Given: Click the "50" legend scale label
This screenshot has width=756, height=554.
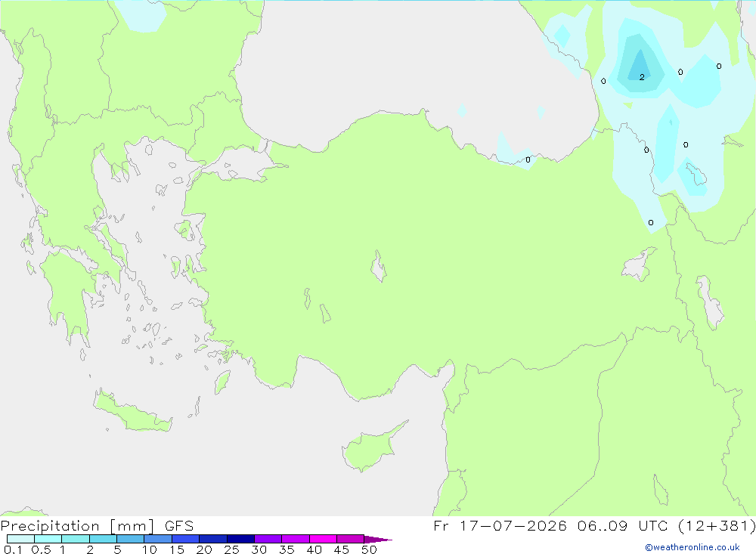Looking at the screenshot, I should pyautogui.click(x=370, y=549).
